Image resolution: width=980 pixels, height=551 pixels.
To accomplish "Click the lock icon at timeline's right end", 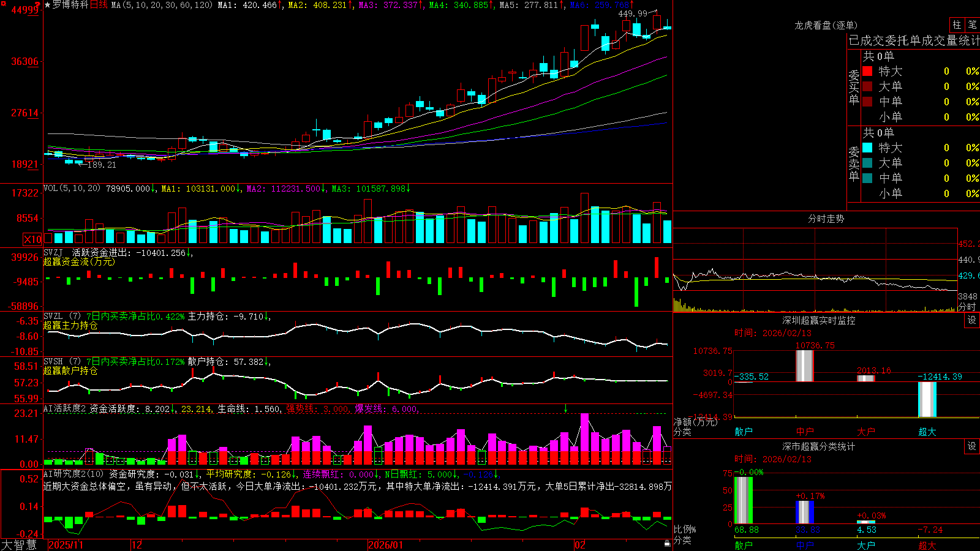I will [x=667, y=544].
